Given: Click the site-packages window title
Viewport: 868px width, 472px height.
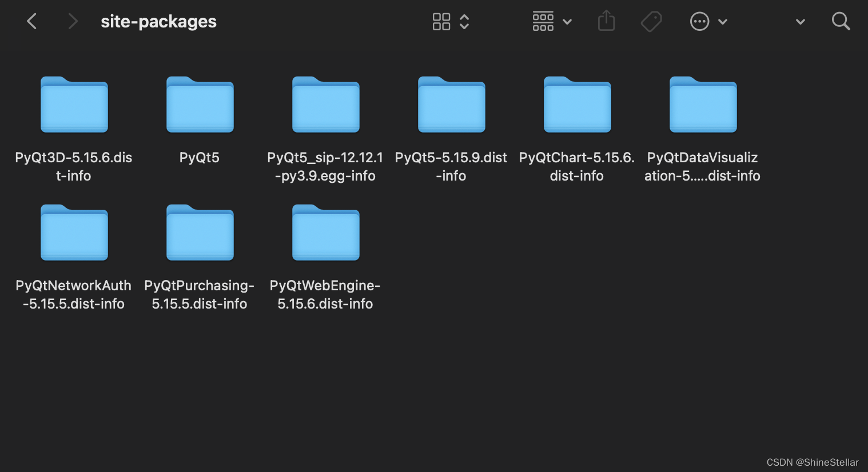Looking at the screenshot, I should pos(158,22).
